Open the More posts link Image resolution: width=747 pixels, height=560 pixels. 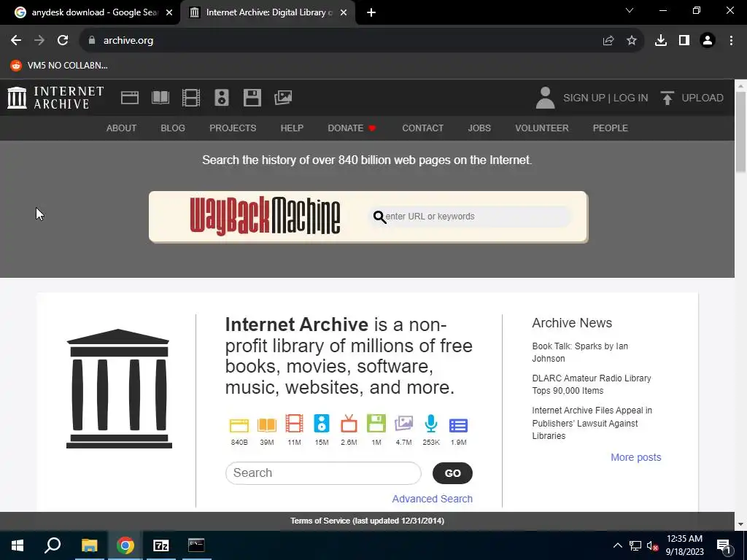[x=635, y=457]
